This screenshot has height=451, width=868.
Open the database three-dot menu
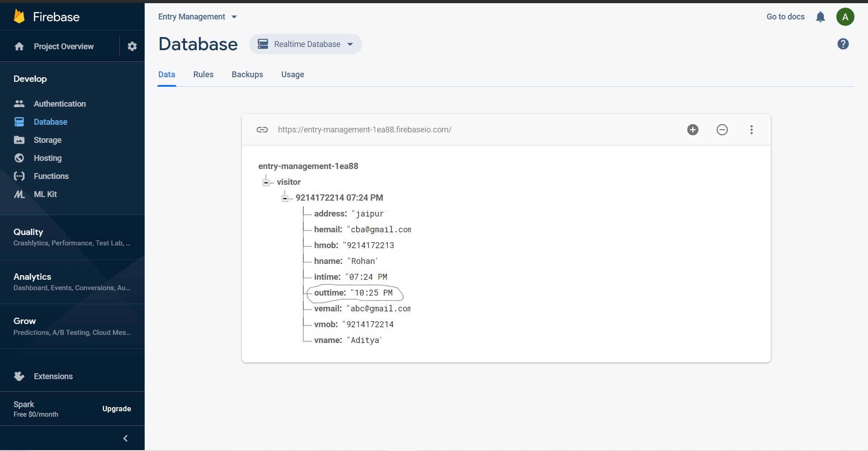click(751, 130)
